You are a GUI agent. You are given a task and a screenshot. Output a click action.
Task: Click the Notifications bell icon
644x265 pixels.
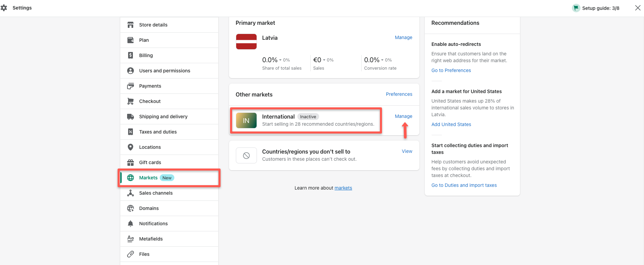[130, 224]
